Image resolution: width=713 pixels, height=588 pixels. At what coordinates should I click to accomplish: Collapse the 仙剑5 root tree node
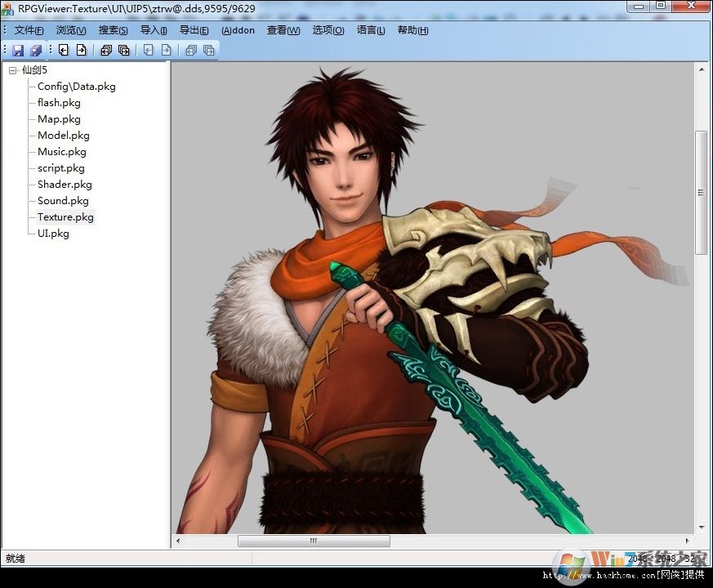[11, 69]
